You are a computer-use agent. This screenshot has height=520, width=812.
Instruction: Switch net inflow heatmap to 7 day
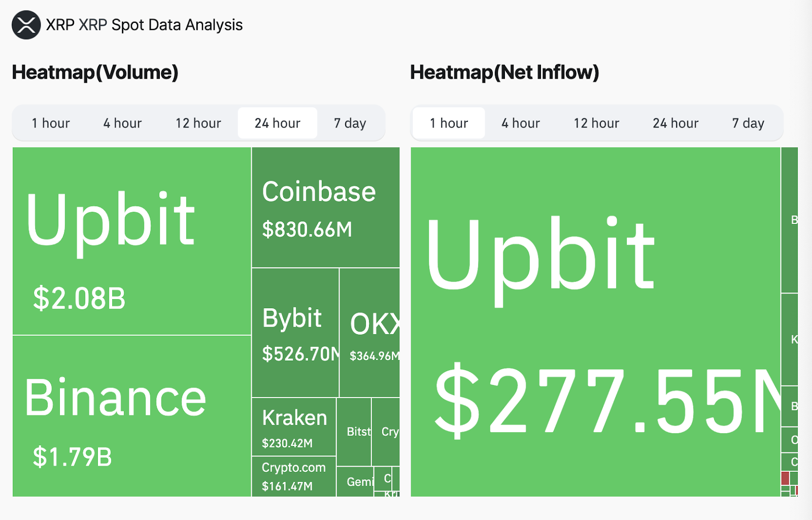(x=748, y=123)
